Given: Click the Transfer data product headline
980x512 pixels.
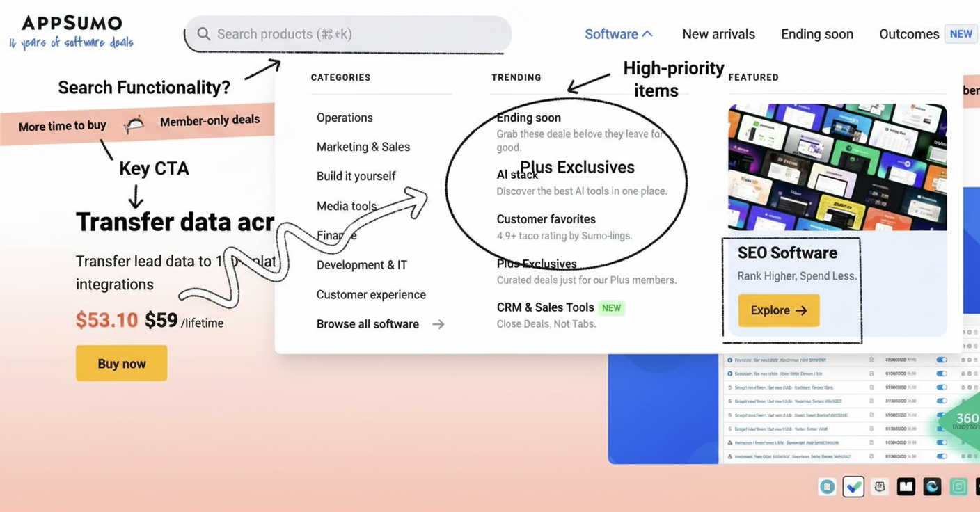Looking at the screenshot, I should (175, 222).
